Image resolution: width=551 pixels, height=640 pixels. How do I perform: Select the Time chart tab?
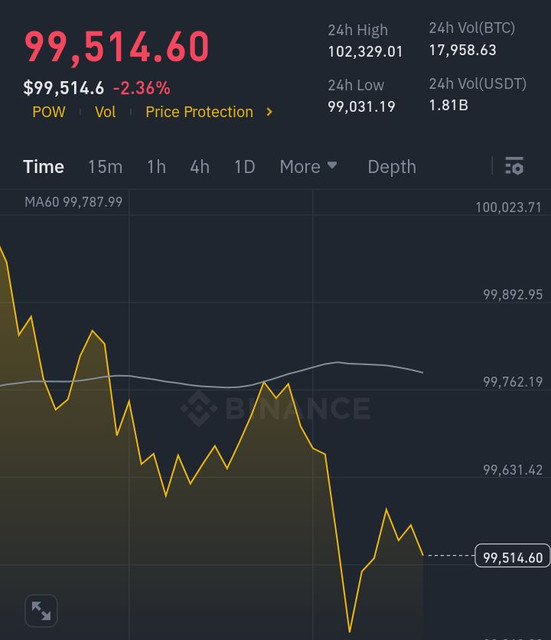[44, 167]
